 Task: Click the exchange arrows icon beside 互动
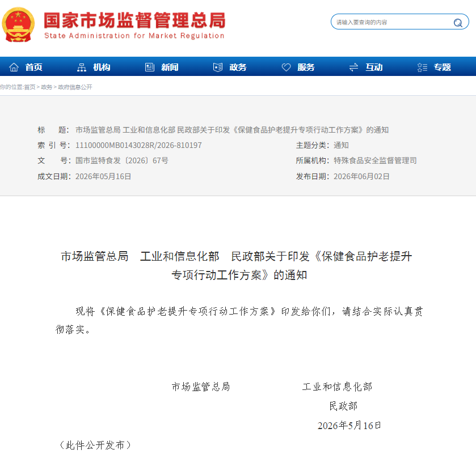coord(353,67)
